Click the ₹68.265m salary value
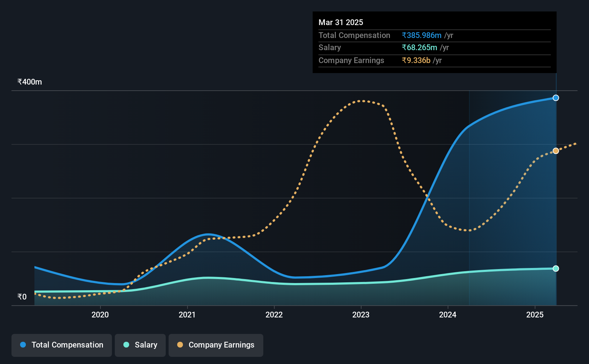Screen dimensions: 589x364 419,47
